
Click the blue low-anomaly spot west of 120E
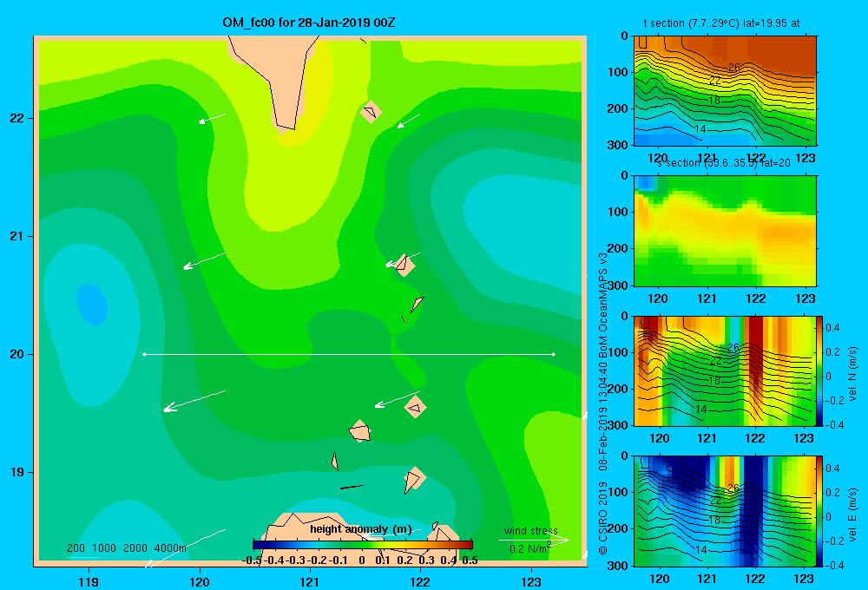[x=92, y=305]
